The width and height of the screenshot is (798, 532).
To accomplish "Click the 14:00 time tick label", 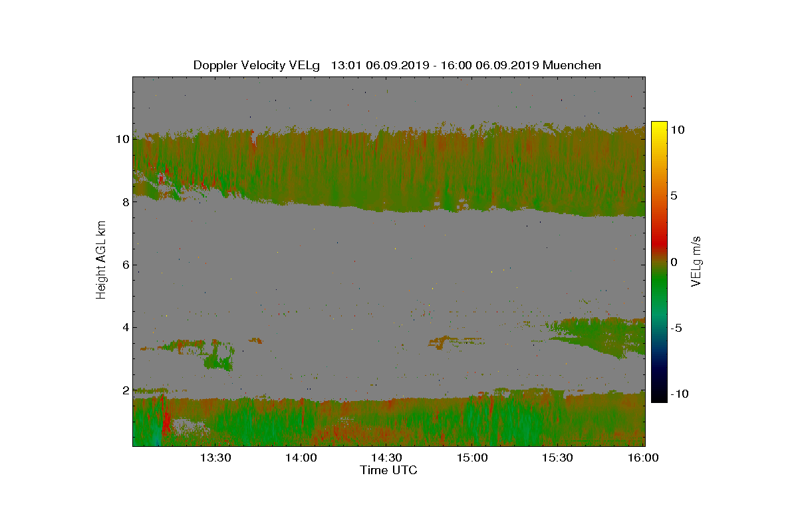I will [x=301, y=458].
